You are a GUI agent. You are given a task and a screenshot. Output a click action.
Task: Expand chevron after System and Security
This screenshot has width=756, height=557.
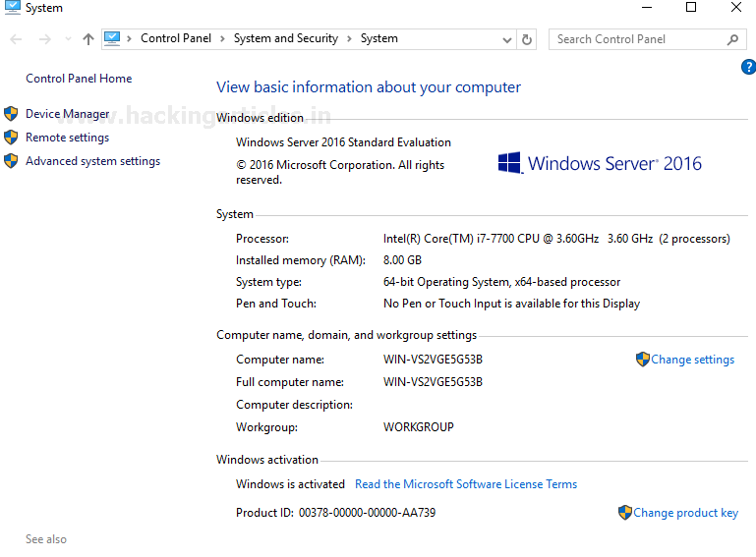point(349,39)
